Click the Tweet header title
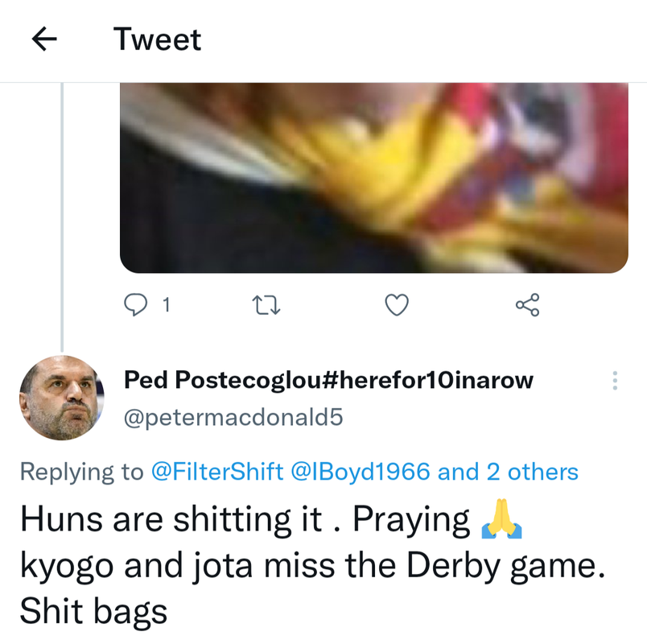Screen dimensions: 647x644 click(x=157, y=39)
